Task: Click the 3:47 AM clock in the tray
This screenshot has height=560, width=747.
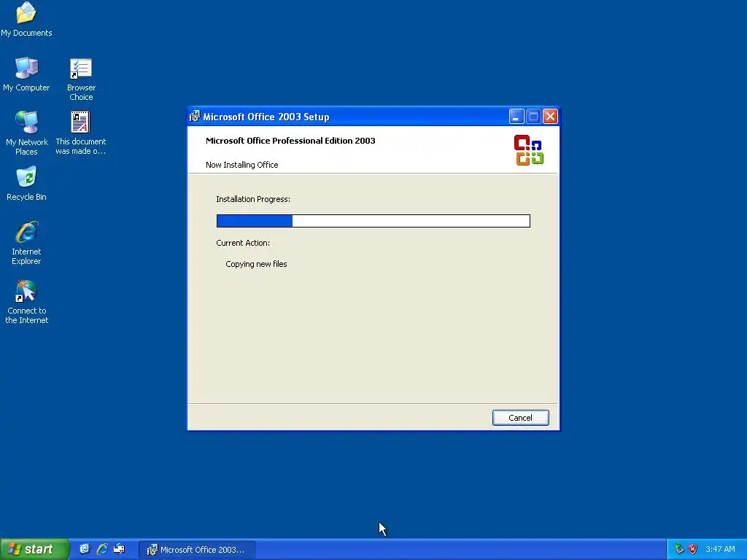Action: point(720,549)
